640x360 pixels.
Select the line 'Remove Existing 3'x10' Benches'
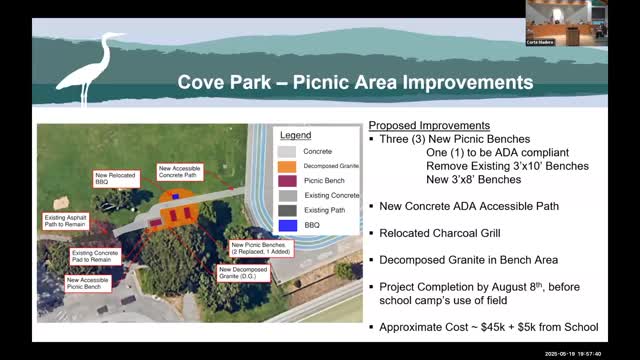click(507, 166)
